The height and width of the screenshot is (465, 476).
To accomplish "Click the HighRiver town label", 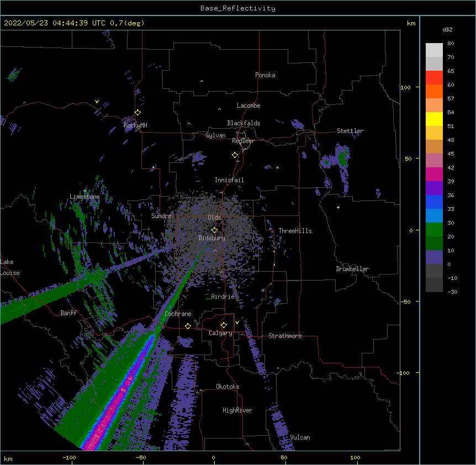I will pos(237,410).
